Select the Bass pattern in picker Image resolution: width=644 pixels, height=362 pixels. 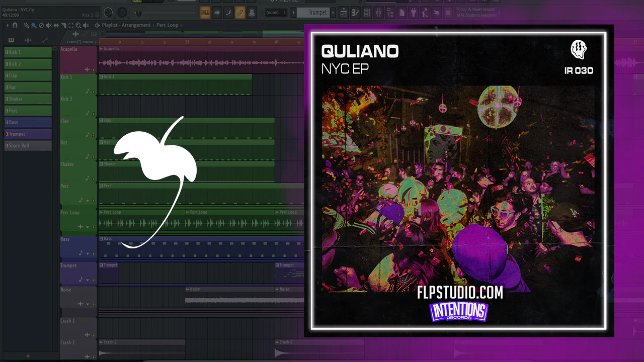coord(28,122)
